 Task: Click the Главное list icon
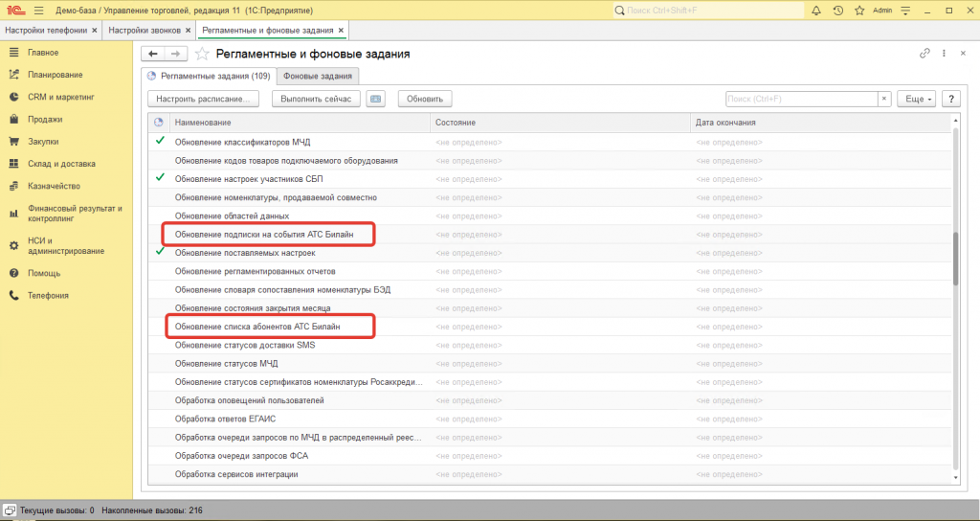pyautogui.click(x=13, y=53)
